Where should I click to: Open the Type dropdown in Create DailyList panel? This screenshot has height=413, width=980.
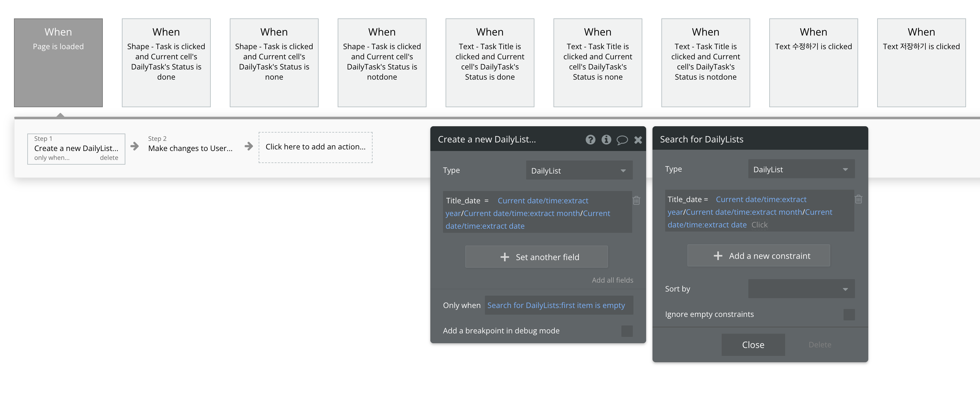point(579,171)
